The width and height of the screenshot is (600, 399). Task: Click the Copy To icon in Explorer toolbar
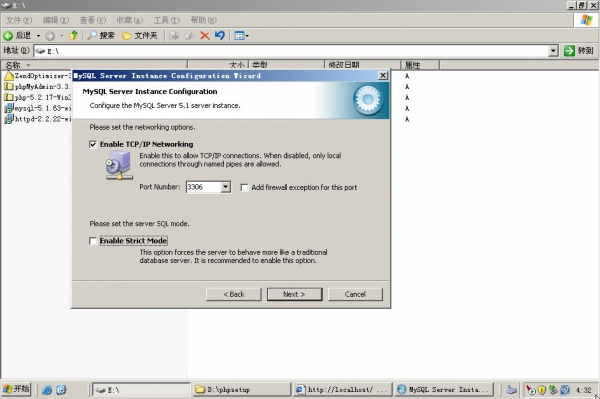point(189,36)
